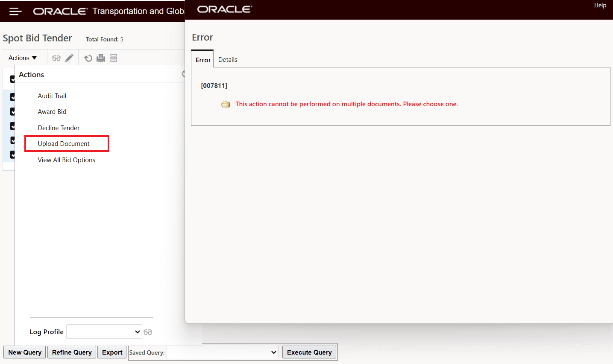Expand the Actions dropdown in the toolbar
Screen dimensions: 613x364
[23, 58]
